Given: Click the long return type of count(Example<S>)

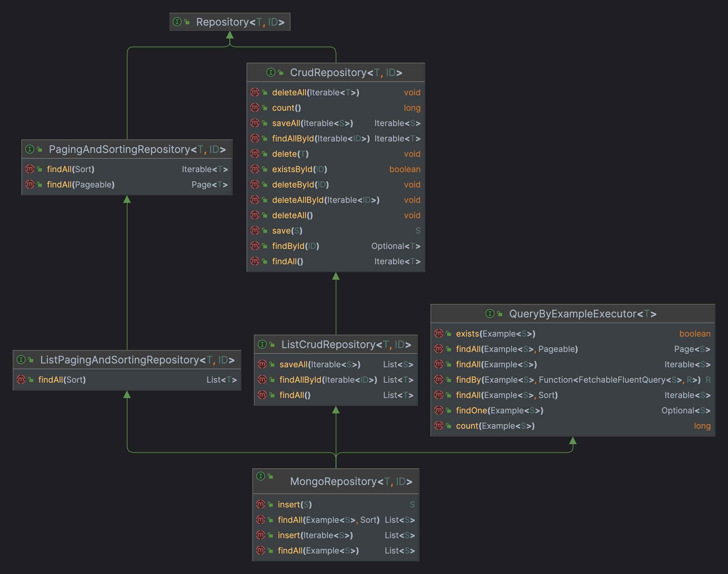Looking at the screenshot, I should tap(702, 426).
